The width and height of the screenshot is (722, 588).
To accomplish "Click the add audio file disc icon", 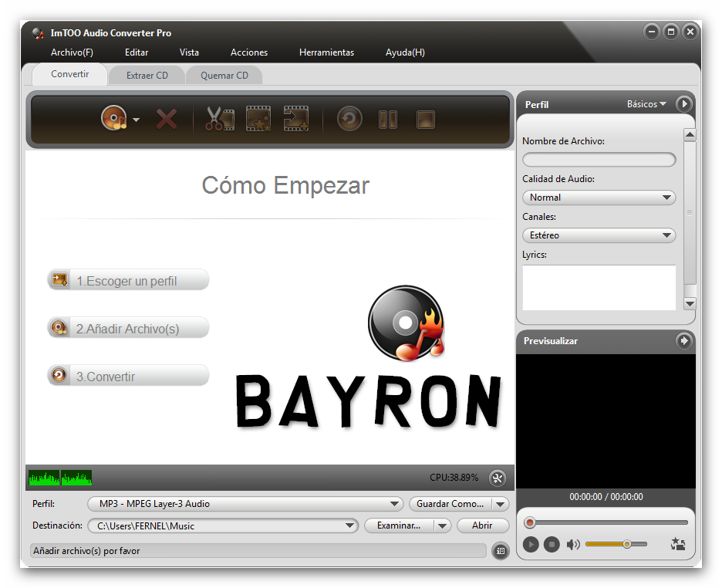I will point(113,117).
